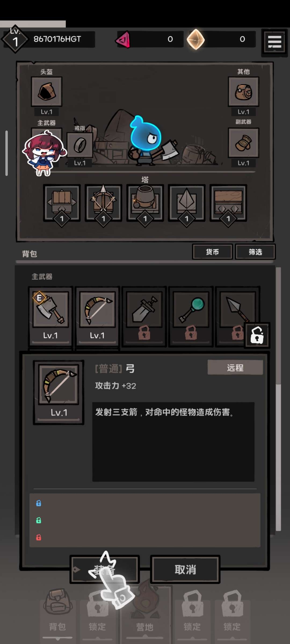
Task: Tap the orange crystal currency icon
Action: pos(196,39)
